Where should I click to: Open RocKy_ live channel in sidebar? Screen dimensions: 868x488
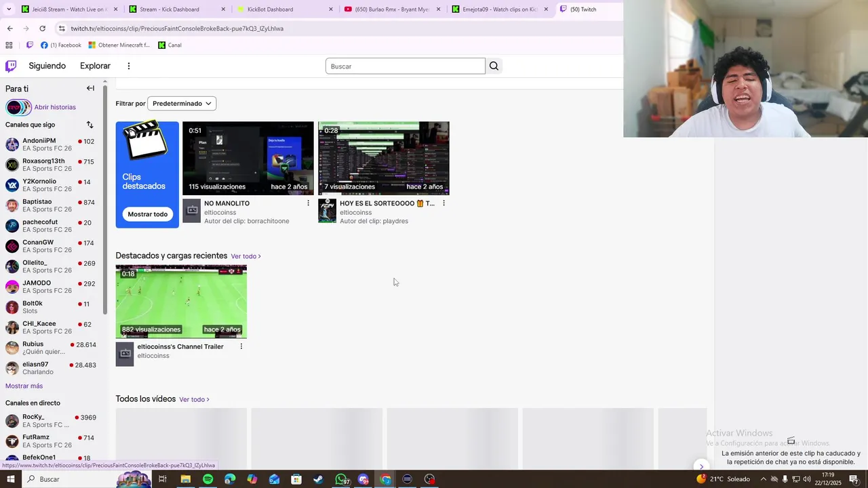[x=50, y=421]
